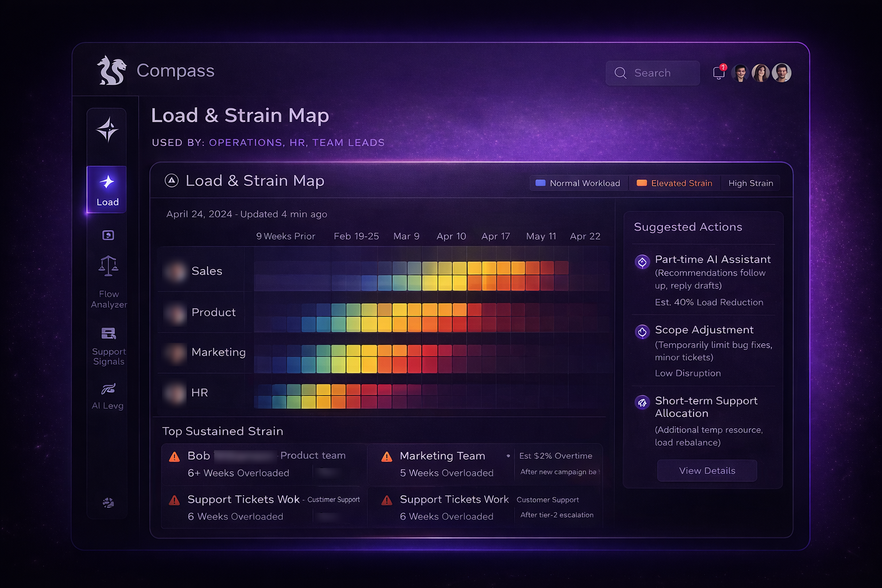
Task: Click the settings icon at sidebar bottom
Action: pos(108,503)
